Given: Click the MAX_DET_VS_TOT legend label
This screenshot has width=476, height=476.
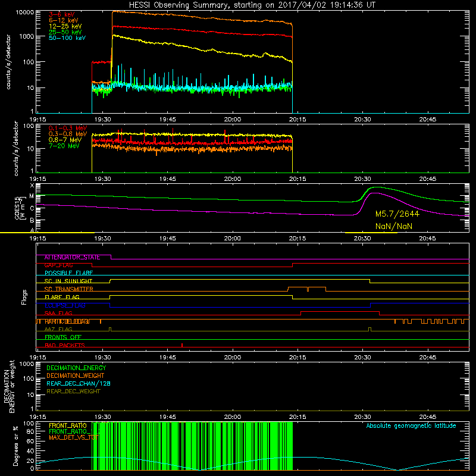Looking at the screenshot, I should pyautogui.click(x=73, y=438).
